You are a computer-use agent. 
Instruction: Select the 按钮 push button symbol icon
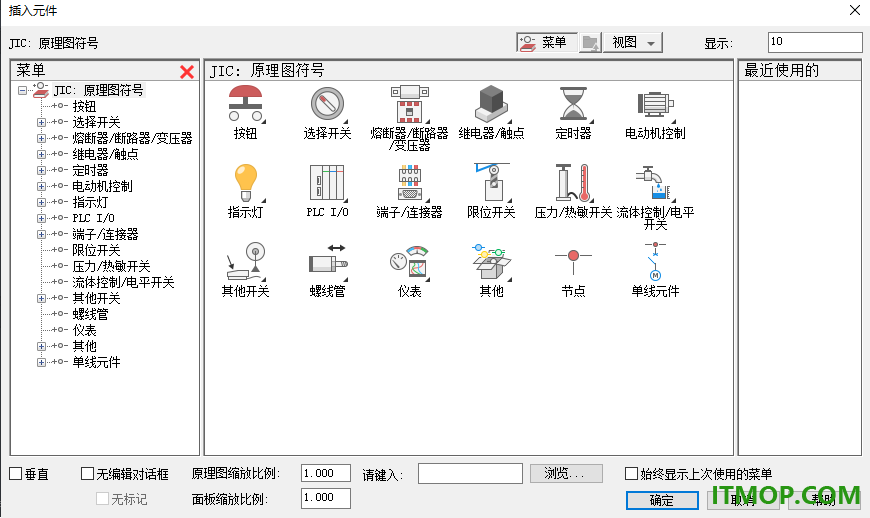[245, 104]
